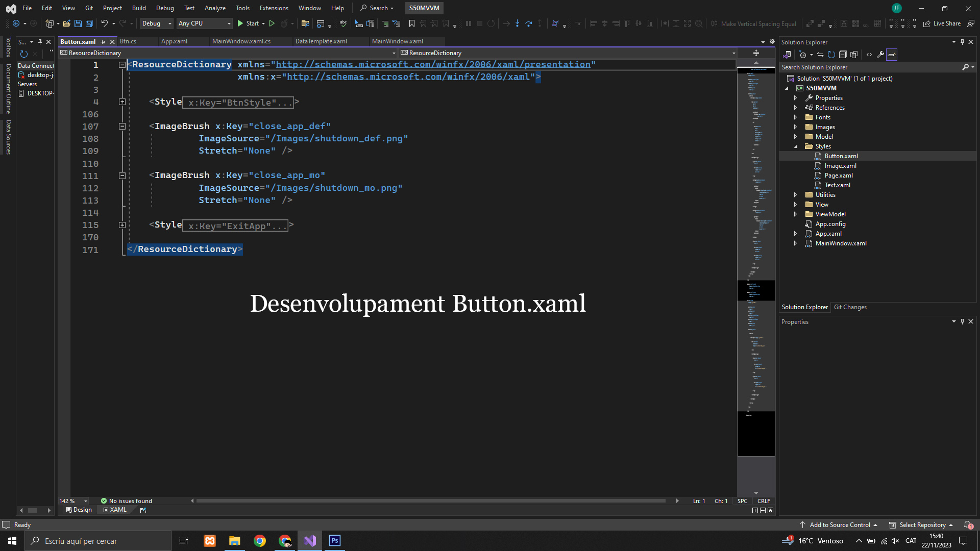This screenshot has width=980, height=551.
Task: Click View Code icon in Solution Explorer
Action: 869,55
